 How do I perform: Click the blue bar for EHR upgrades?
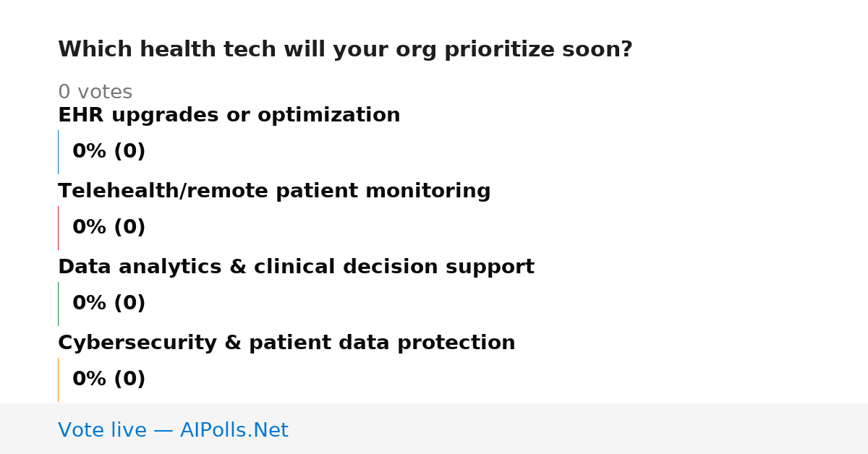58,152
